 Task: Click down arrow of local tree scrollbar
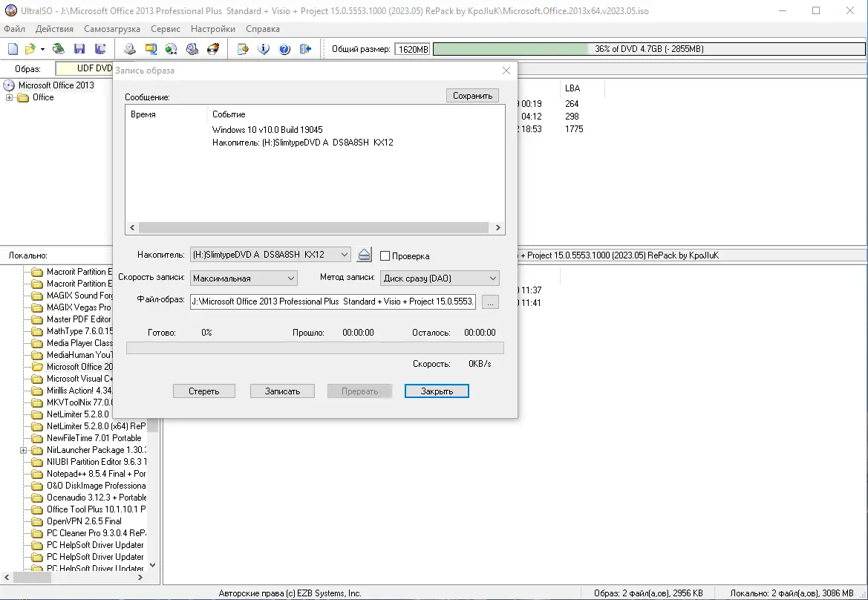click(153, 565)
